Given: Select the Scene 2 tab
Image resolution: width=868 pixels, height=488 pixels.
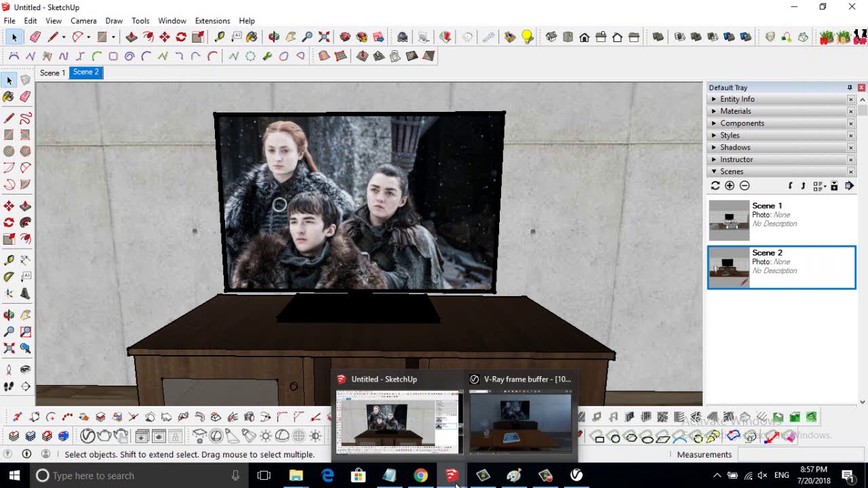Looking at the screenshot, I should pos(85,73).
